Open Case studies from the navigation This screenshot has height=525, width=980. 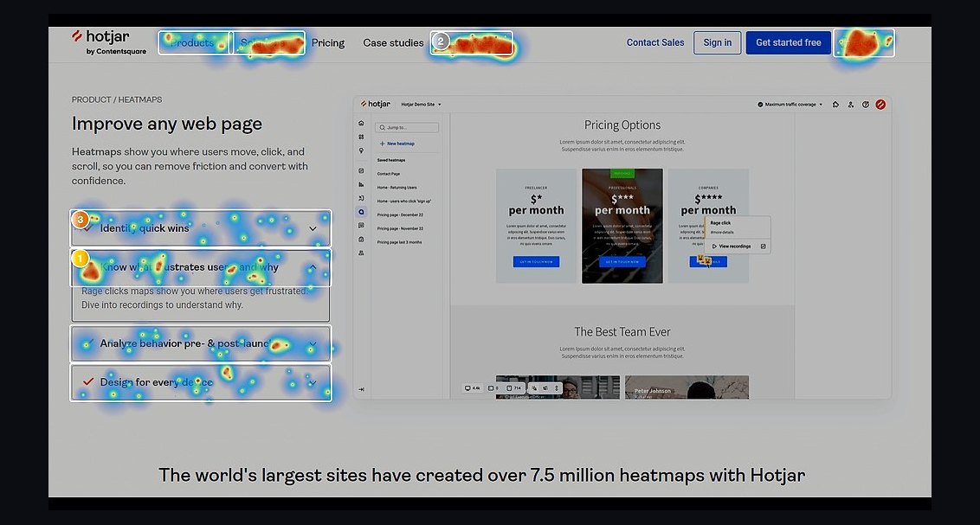393,42
